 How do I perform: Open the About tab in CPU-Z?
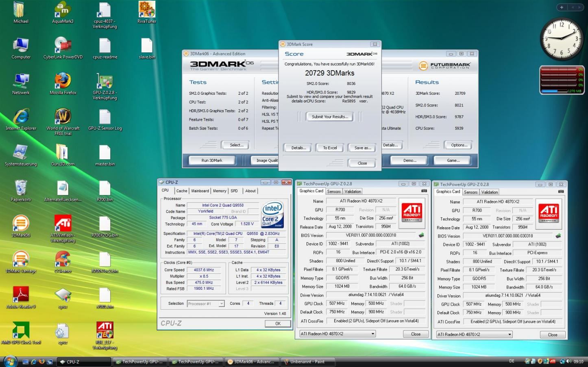(x=250, y=191)
